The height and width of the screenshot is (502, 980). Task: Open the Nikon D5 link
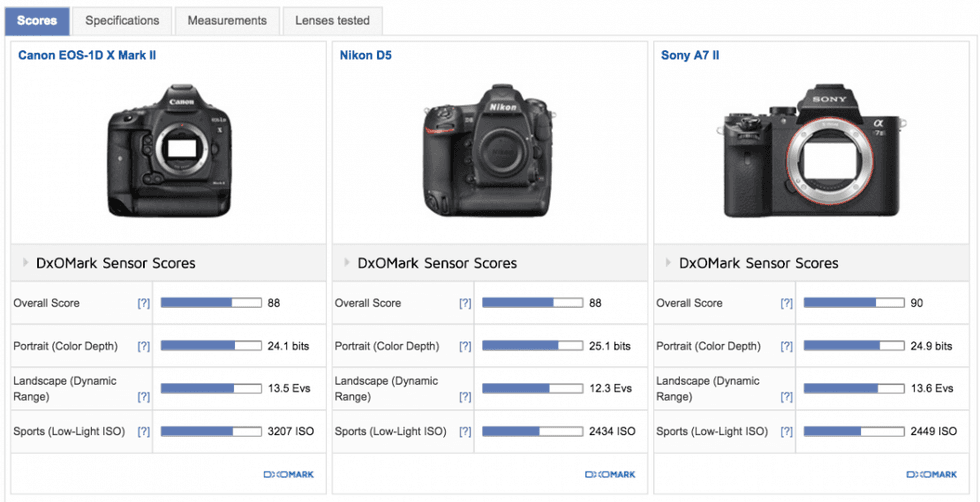[x=366, y=56]
